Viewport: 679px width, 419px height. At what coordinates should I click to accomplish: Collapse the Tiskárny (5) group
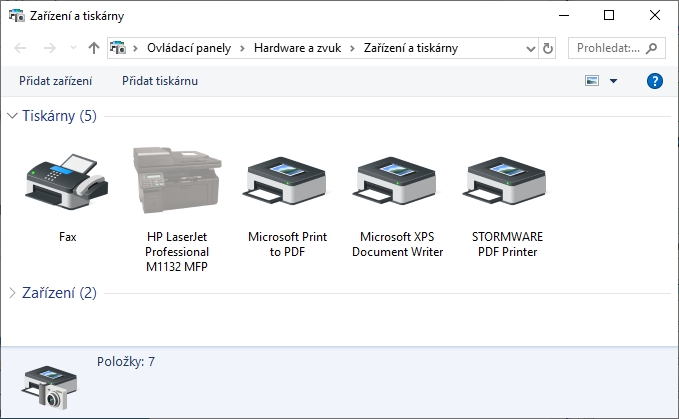click(x=13, y=116)
